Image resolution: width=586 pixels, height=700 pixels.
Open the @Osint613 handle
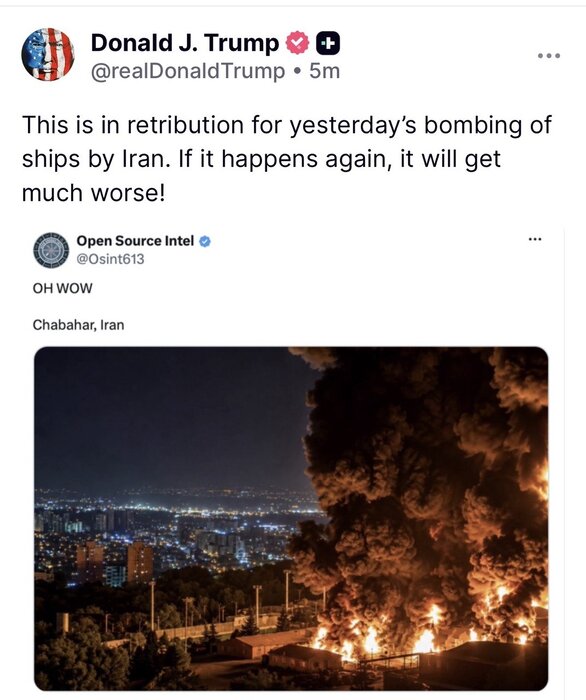coord(110,259)
